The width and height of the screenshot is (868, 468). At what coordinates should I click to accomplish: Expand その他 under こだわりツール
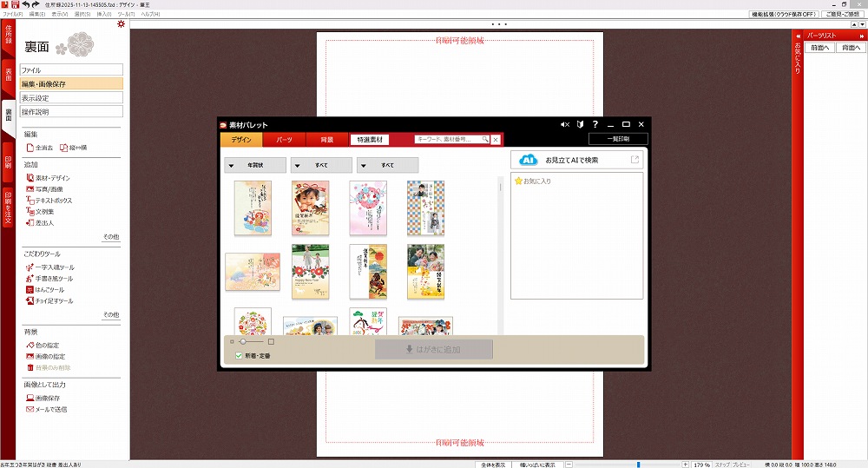(111, 314)
